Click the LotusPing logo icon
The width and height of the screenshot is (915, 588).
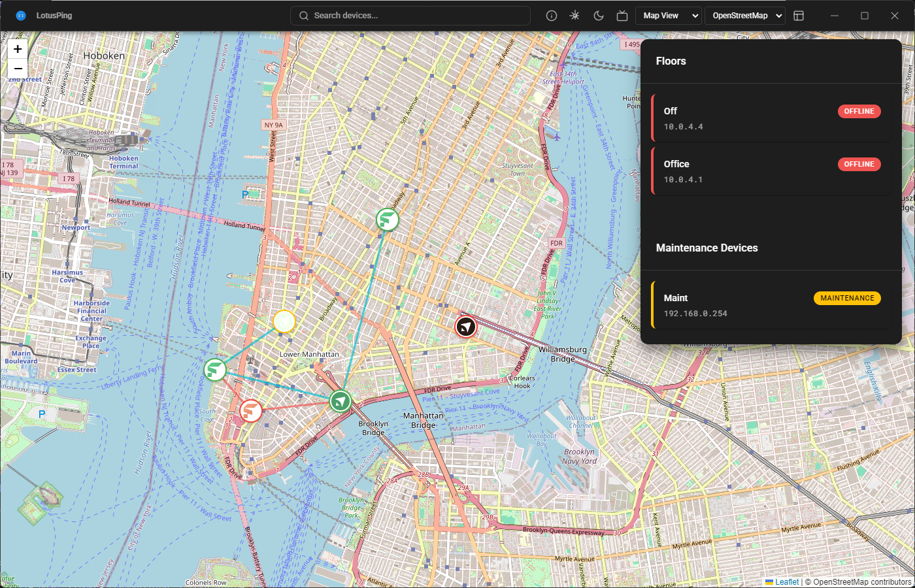pos(20,15)
